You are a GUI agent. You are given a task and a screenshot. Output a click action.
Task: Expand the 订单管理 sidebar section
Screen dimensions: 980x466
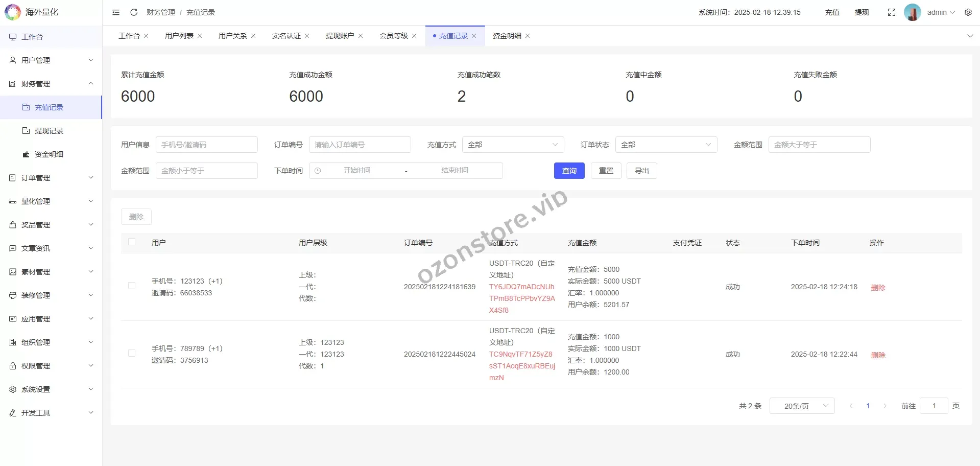coord(51,178)
